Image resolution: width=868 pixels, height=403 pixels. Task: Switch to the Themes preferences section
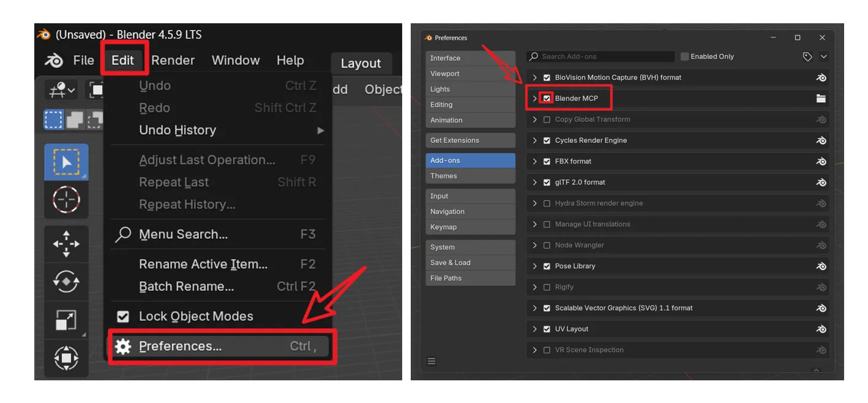pos(470,176)
